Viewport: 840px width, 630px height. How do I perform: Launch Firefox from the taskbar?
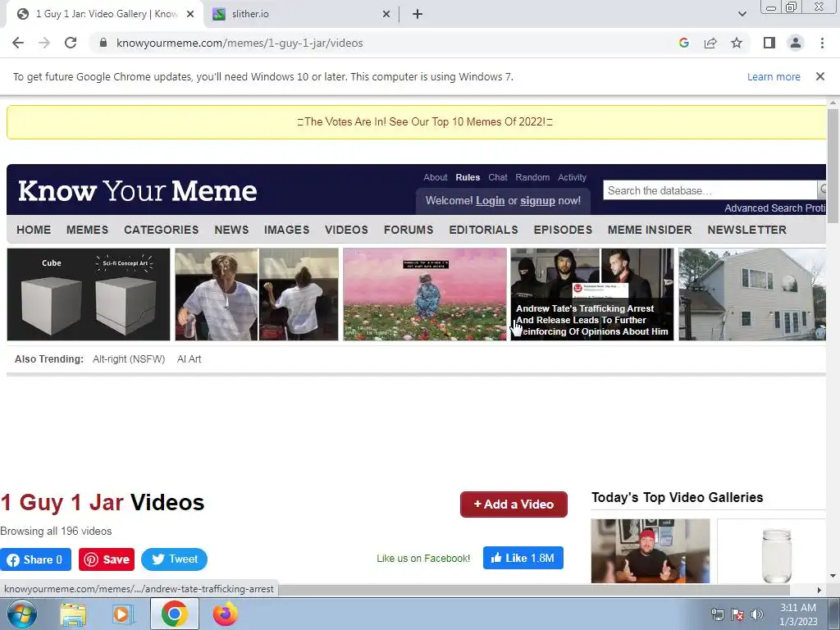[x=225, y=614]
